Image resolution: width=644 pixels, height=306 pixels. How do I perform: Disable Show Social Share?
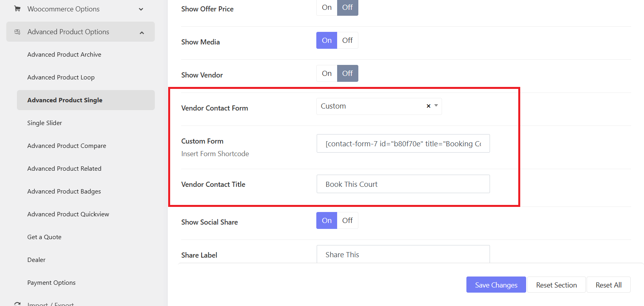[x=347, y=220]
